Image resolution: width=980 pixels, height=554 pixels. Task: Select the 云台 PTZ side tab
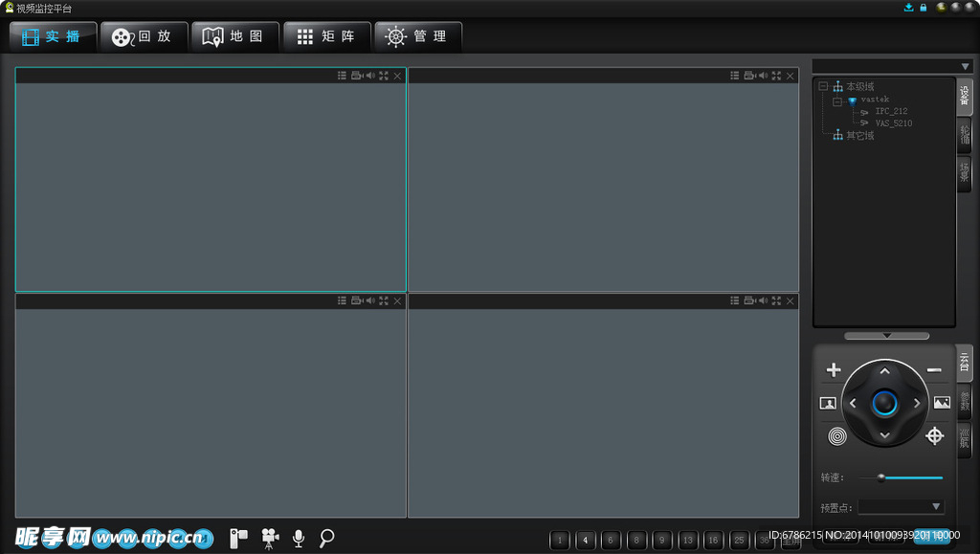[x=965, y=363]
